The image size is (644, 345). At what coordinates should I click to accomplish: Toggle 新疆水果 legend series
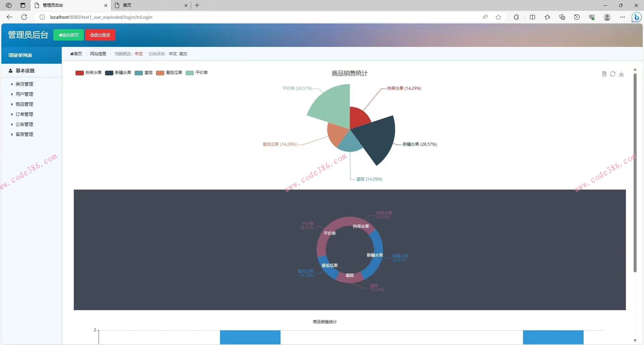click(x=118, y=73)
